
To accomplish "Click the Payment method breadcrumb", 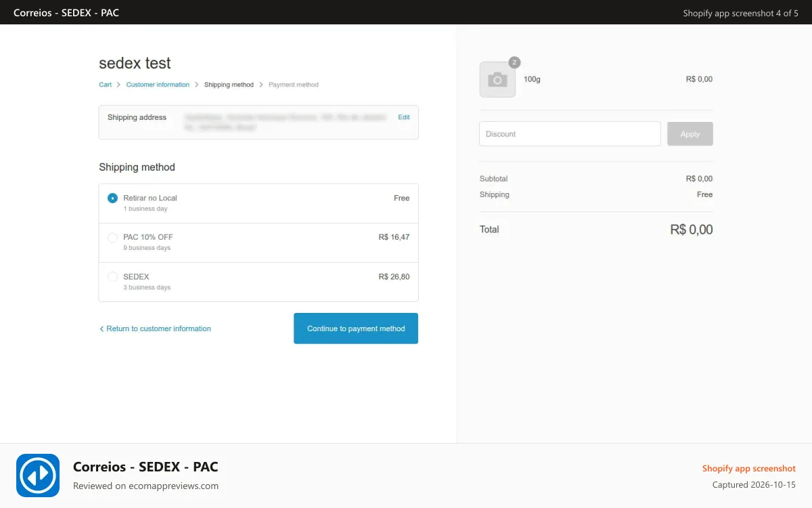I will pos(293,85).
